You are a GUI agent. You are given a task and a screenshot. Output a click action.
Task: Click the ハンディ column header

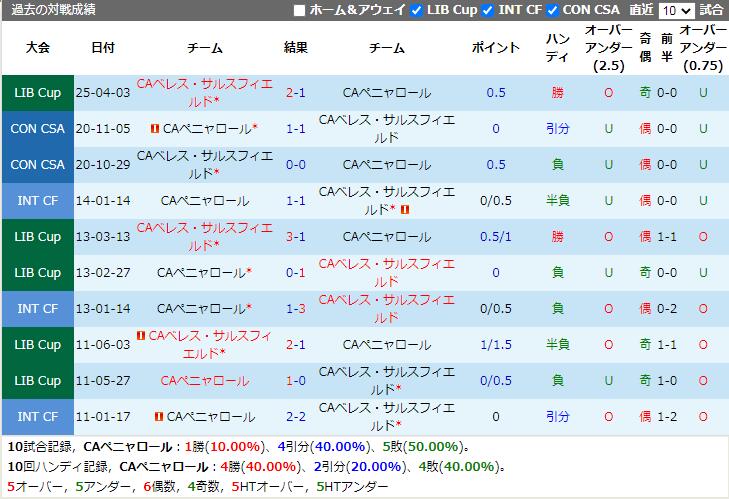557,47
